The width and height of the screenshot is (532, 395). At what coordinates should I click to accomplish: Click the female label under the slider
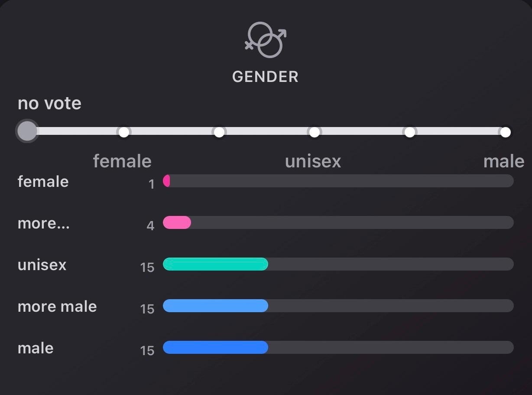(122, 161)
